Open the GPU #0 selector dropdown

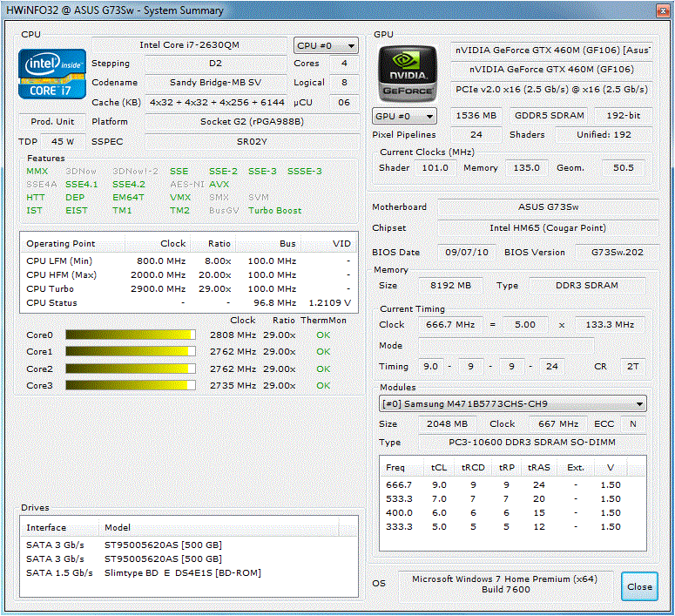[x=404, y=116]
